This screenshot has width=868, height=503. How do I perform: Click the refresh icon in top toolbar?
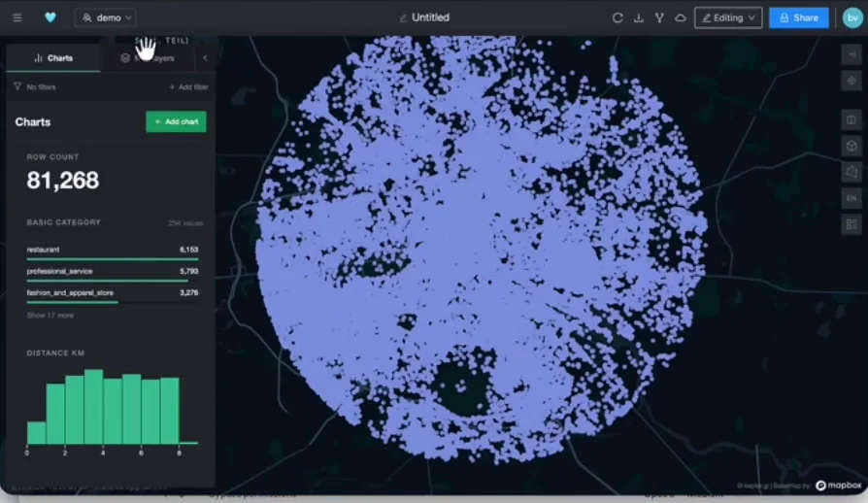[618, 17]
